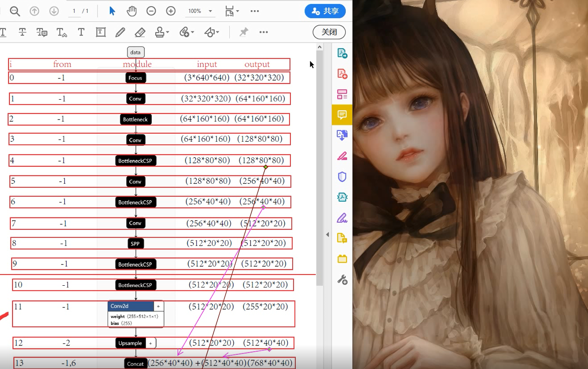Toggle the keep tool selected pin
Image resolution: width=588 pixels, height=369 pixels.
pyautogui.click(x=244, y=32)
